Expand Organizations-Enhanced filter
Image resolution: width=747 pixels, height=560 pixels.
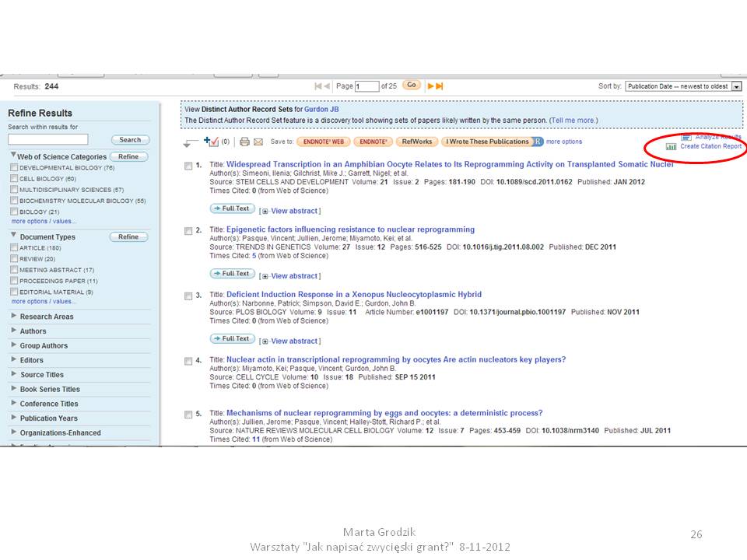tap(14, 432)
